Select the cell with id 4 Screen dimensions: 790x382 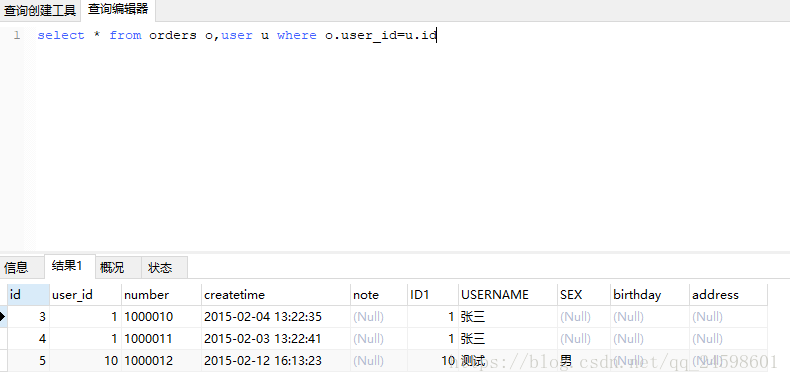point(29,339)
